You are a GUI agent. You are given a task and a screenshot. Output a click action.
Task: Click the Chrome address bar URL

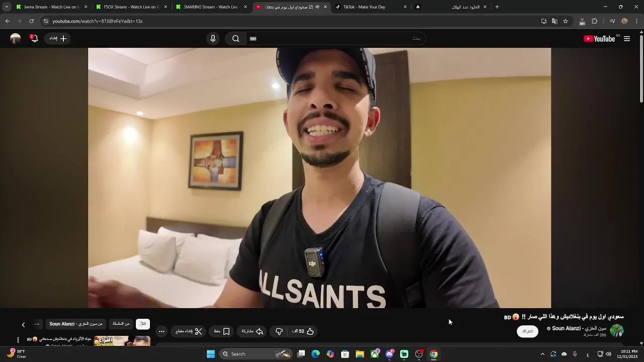[98, 21]
